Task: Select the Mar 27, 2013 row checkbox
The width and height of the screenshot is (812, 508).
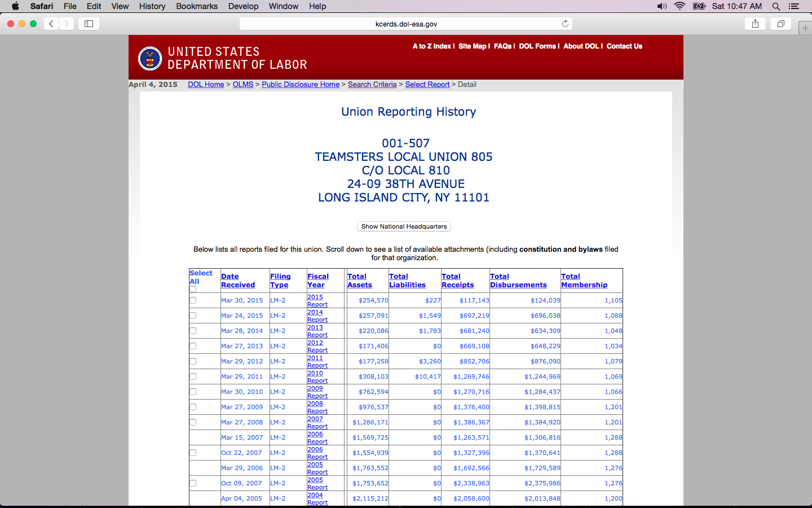Action: click(x=193, y=346)
